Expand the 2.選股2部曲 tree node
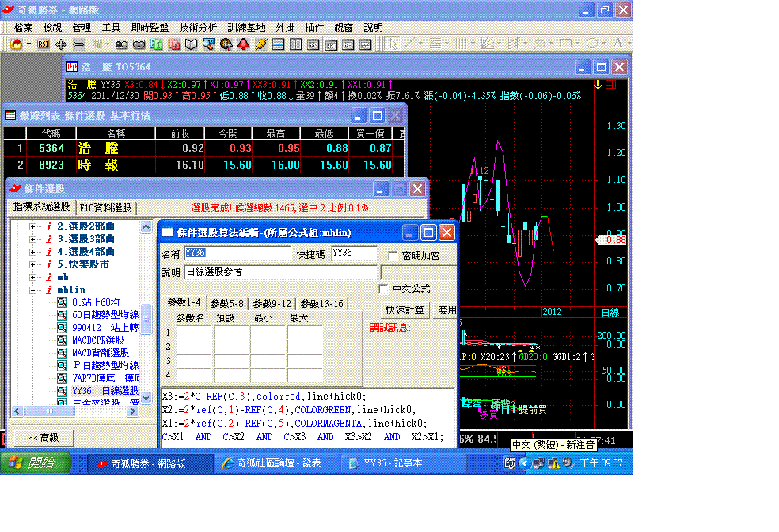Screen dimensions: 779x532 pos(32,226)
